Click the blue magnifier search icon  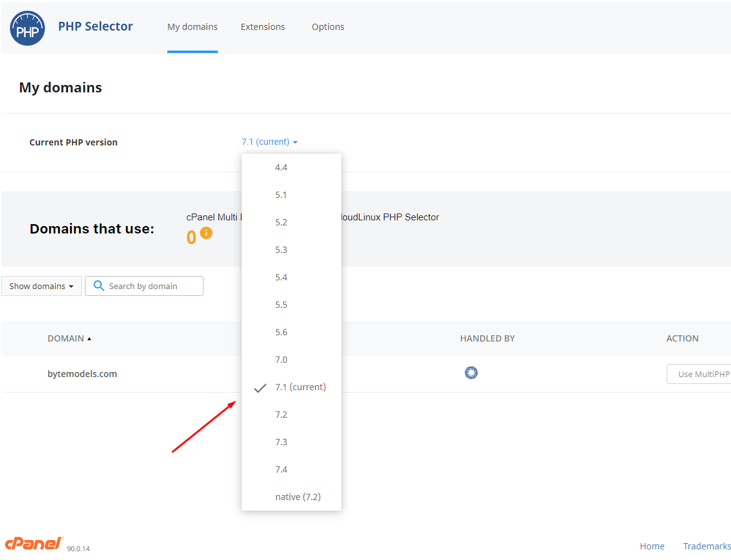click(99, 285)
